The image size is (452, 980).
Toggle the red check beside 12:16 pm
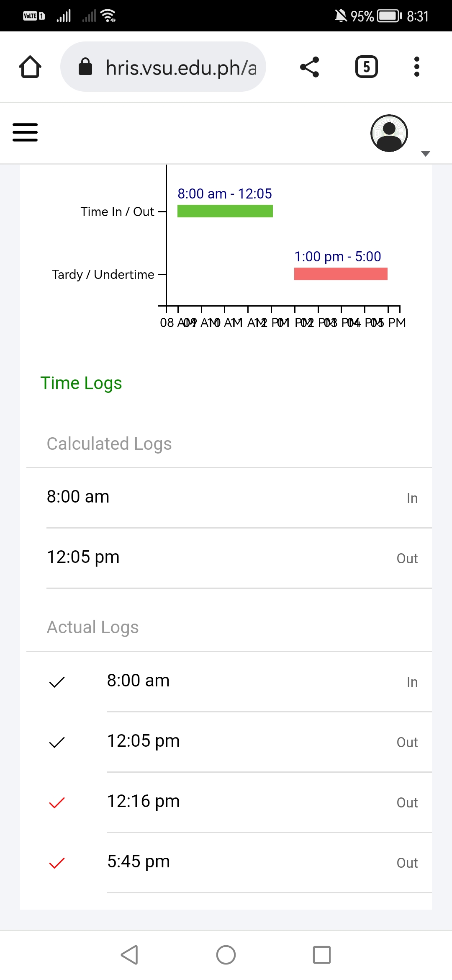coord(57,802)
